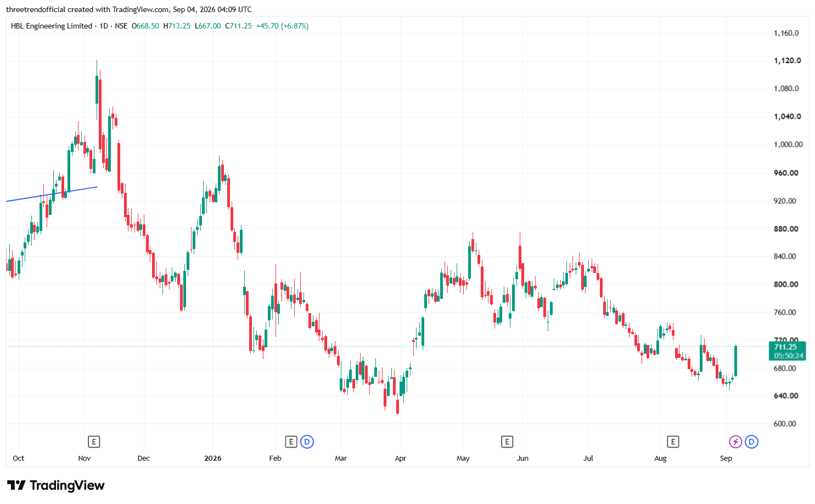815x504 pixels.
Task: Click the 880.00 price axis label
Action: point(786,229)
